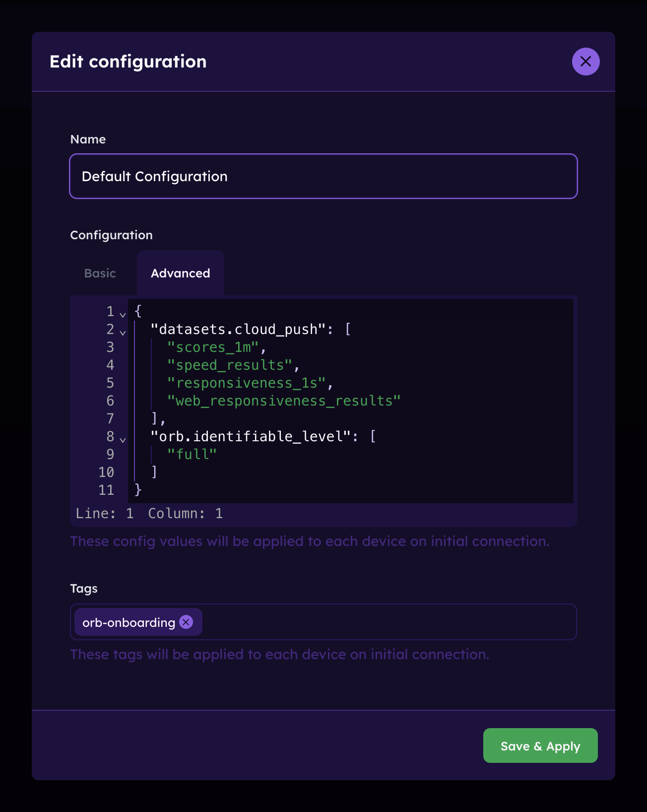Close the Edit configuration dialog

click(585, 62)
